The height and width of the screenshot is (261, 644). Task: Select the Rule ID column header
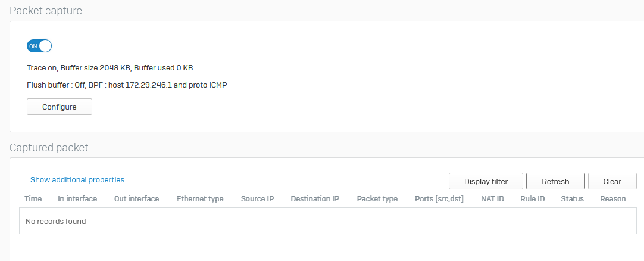pos(533,199)
